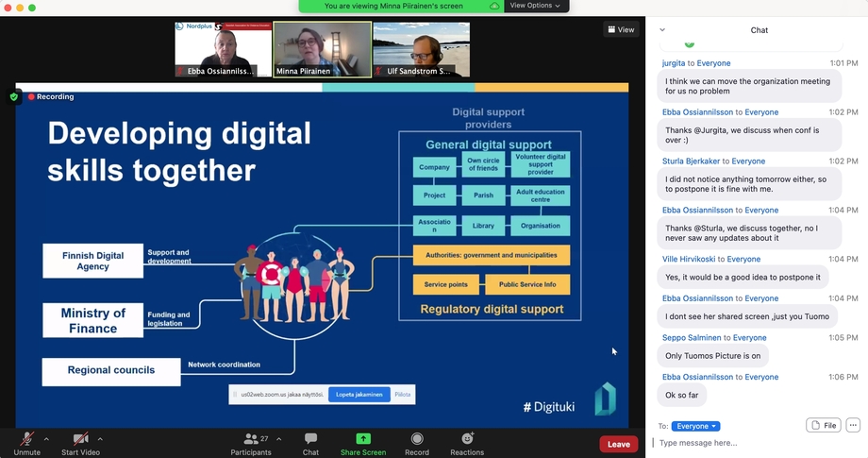
Task: Open the Participants panel icon
Action: 251,439
